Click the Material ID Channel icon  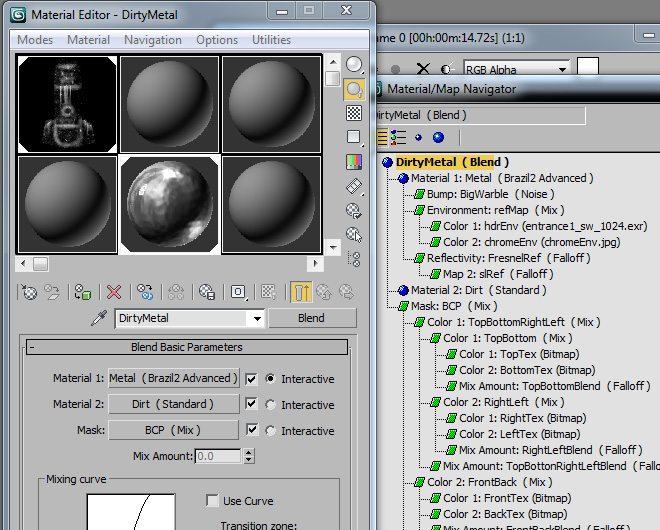238,292
